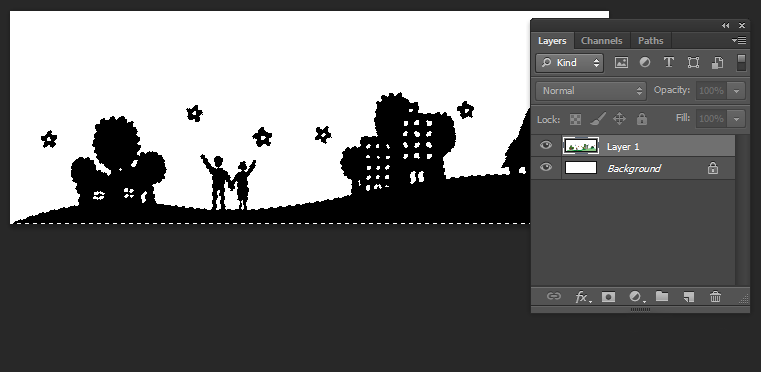The height and width of the screenshot is (372, 761).
Task: Delete the selected layer
Action: 715,297
